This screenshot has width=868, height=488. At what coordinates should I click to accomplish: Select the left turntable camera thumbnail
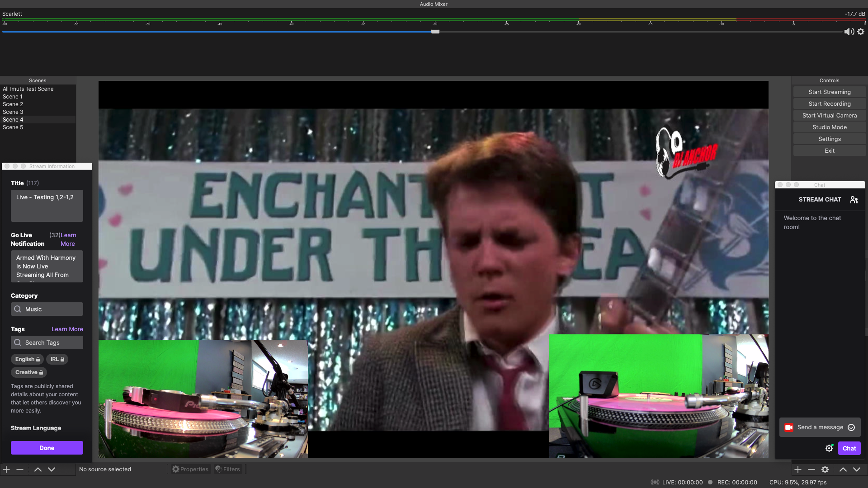pos(203,399)
